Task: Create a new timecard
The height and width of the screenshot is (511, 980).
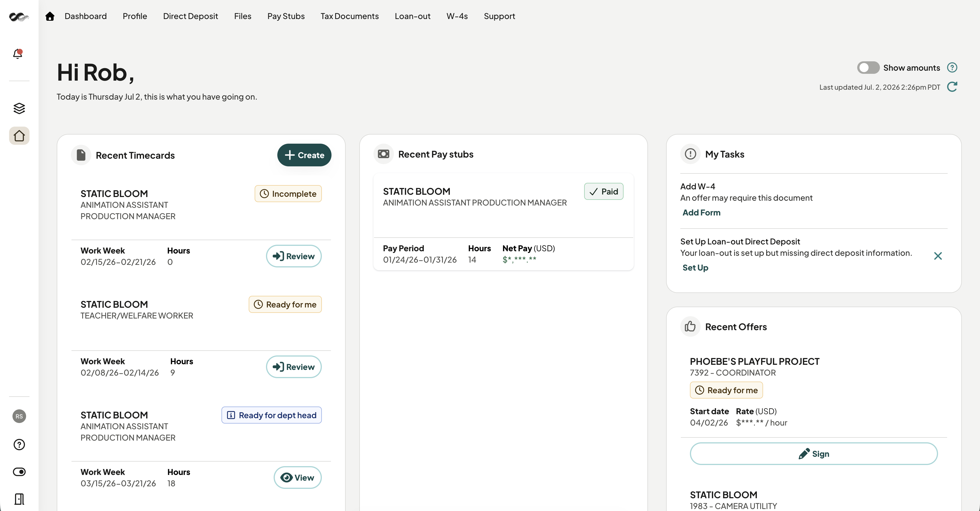Action: click(x=304, y=155)
